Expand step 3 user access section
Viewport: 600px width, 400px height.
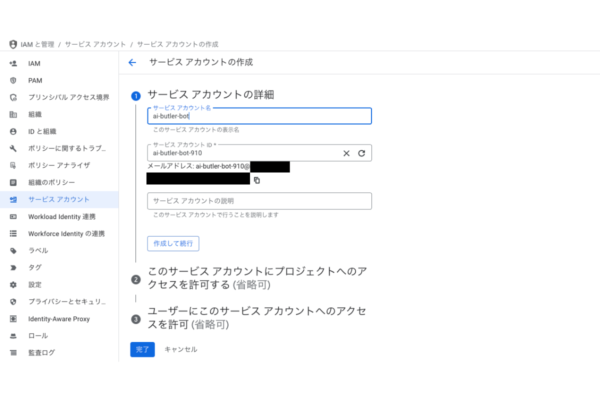pyautogui.click(x=257, y=318)
